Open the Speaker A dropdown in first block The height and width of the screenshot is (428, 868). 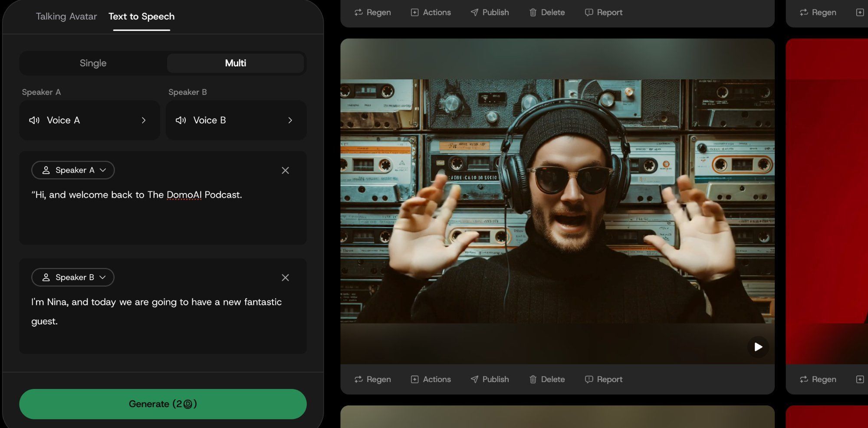(x=73, y=170)
